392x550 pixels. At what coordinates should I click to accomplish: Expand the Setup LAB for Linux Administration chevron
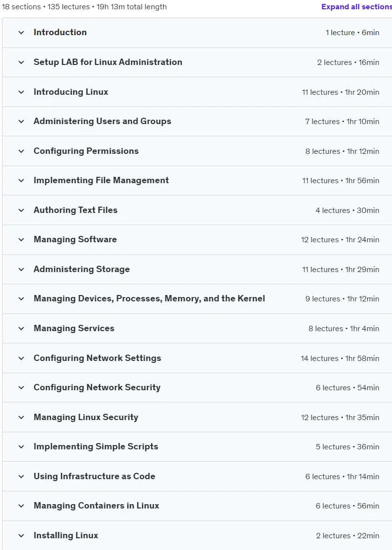[21, 63]
